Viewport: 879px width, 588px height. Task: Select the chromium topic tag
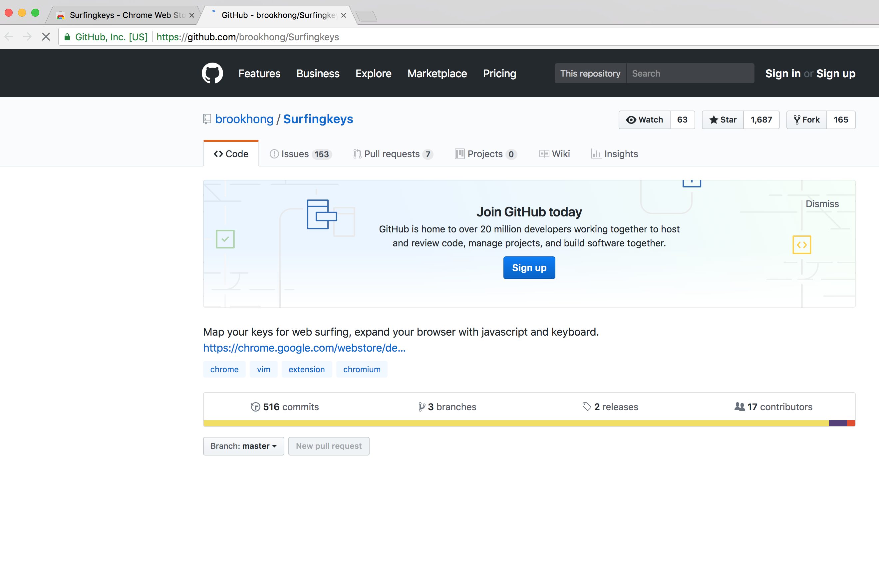pos(361,369)
